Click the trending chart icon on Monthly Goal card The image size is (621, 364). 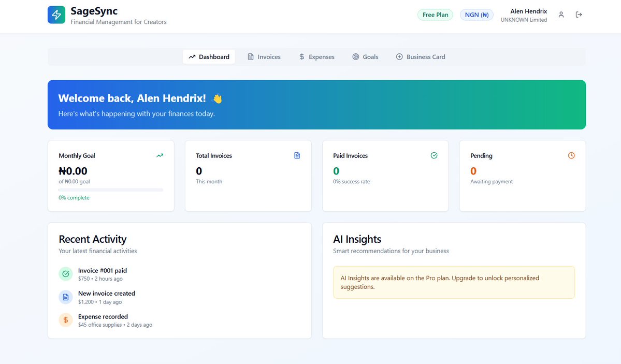point(160,155)
